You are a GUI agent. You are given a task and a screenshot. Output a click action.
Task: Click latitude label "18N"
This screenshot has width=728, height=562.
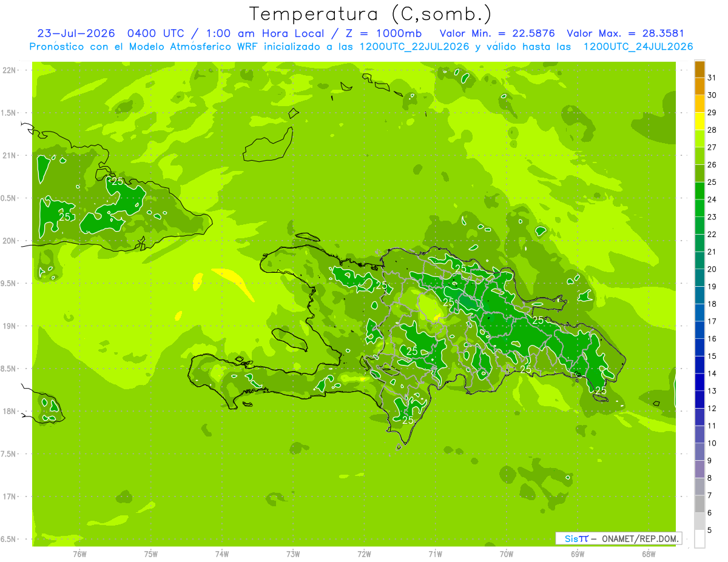(10, 411)
